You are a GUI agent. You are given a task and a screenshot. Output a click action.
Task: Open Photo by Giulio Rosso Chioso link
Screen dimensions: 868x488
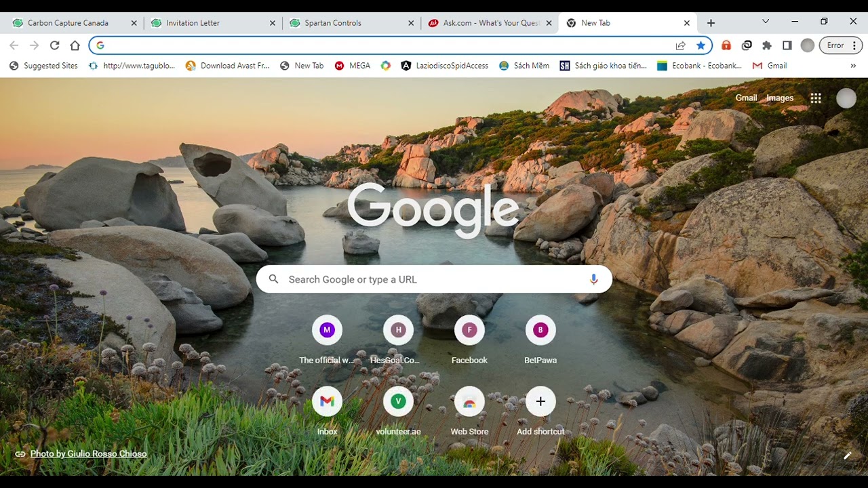88,454
